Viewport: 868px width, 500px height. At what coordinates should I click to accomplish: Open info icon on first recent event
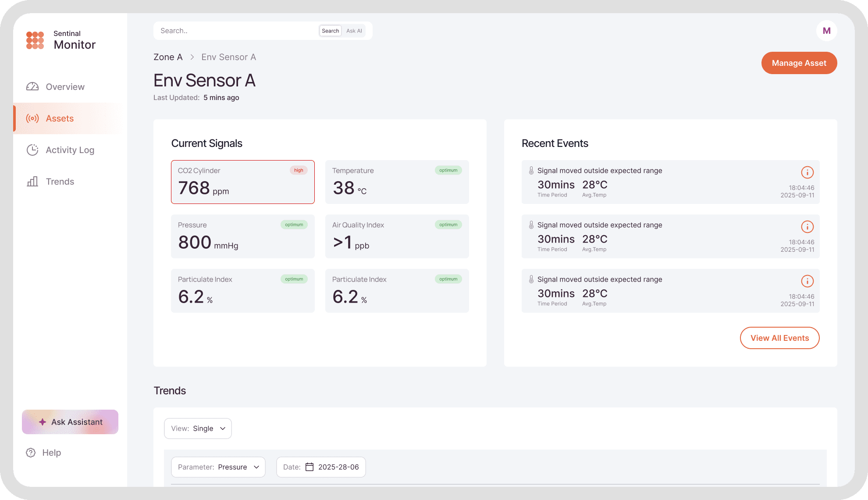[x=807, y=172]
